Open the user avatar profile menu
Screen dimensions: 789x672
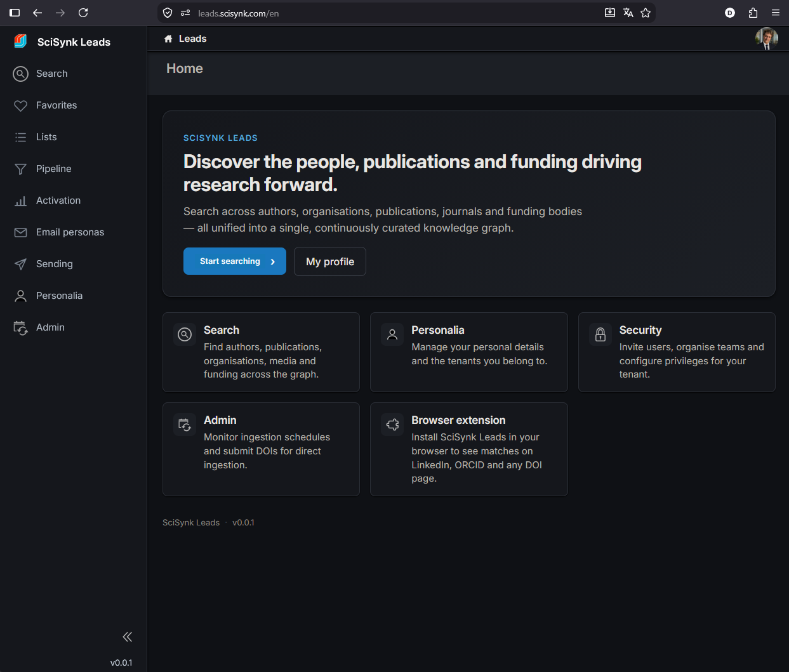point(767,39)
